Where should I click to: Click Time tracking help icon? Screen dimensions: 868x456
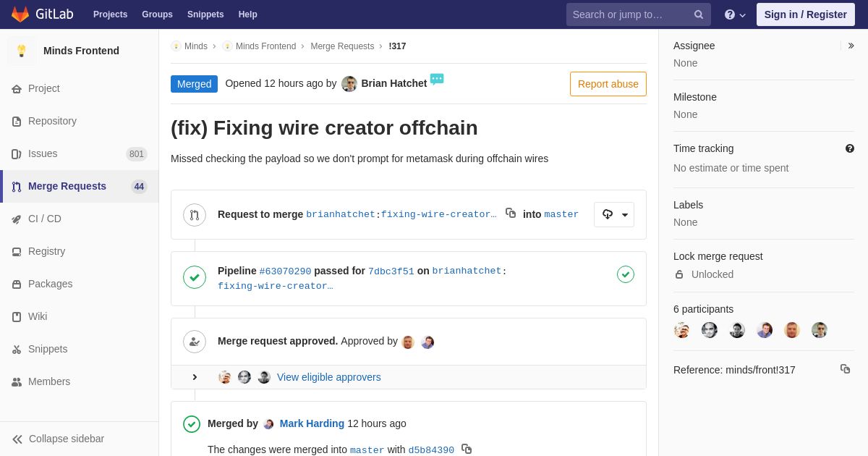point(850,148)
